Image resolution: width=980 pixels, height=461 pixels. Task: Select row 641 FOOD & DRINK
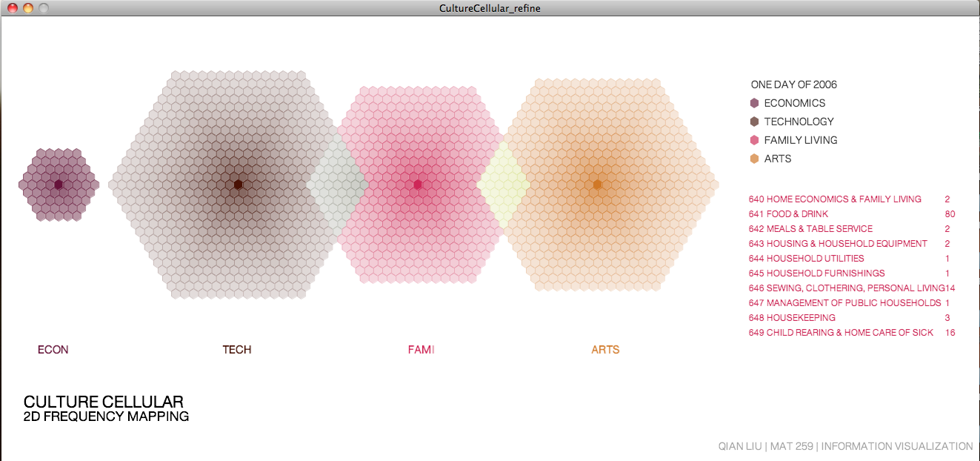pyautogui.click(x=852, y=214)
